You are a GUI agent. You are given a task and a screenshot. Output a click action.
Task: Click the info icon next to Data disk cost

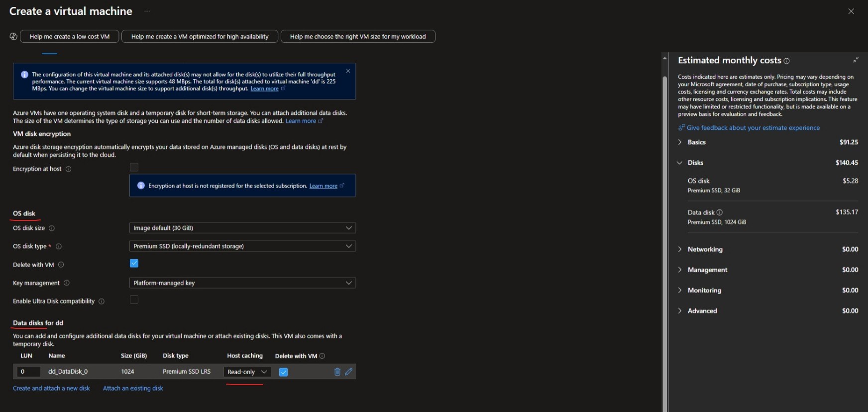pyautogui.click(x=719, y=212)
